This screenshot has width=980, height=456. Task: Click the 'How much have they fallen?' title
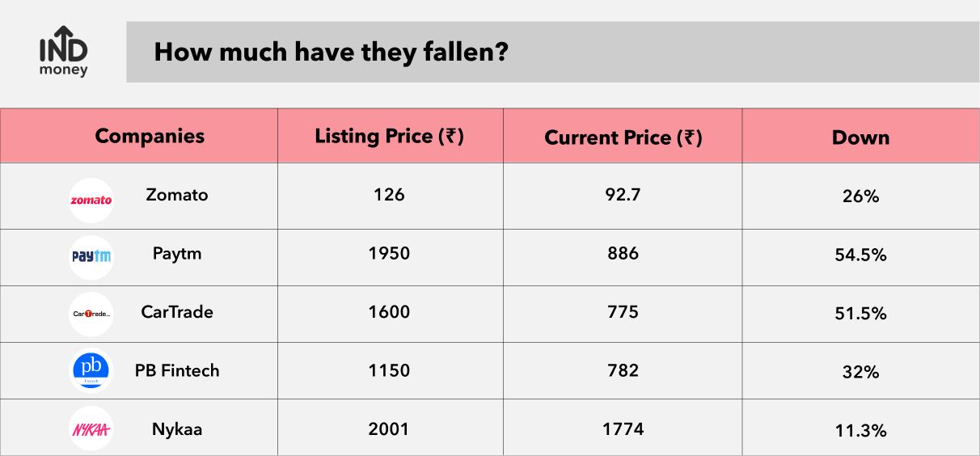(331, 52)
